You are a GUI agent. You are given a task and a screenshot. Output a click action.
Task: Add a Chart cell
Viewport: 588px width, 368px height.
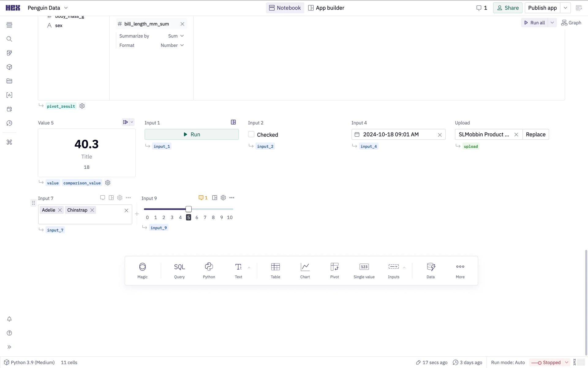(x=305, y=271)
